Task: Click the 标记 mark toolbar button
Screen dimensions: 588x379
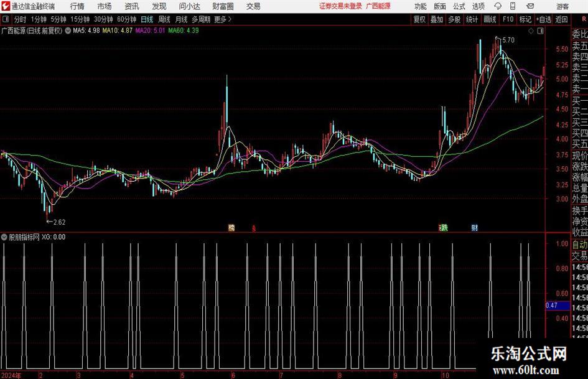Action: [525, 19]
